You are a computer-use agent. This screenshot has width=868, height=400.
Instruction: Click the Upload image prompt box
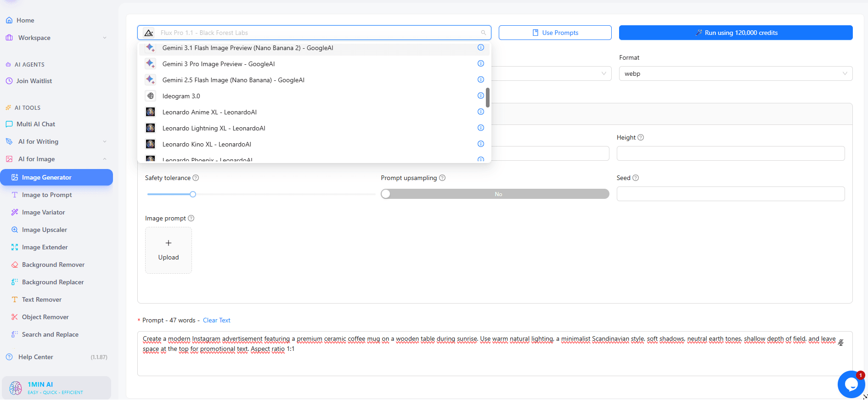point(169,250)
